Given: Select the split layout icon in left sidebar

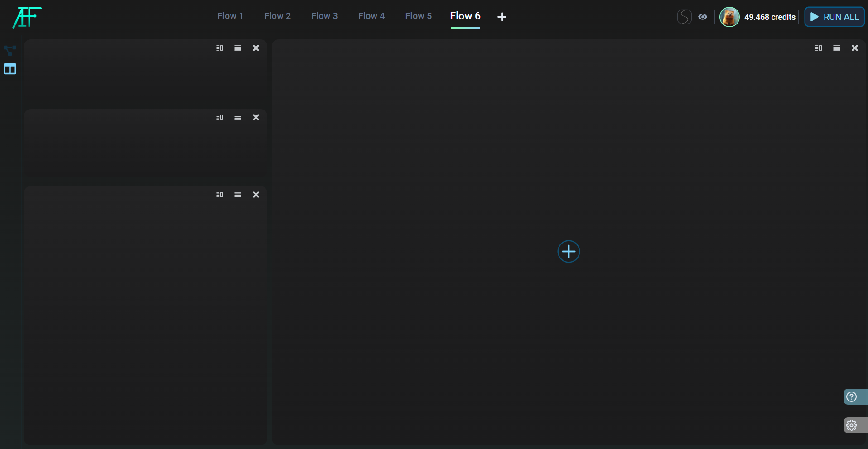Looking at the screenshot, I should click(x=10, y=69).
